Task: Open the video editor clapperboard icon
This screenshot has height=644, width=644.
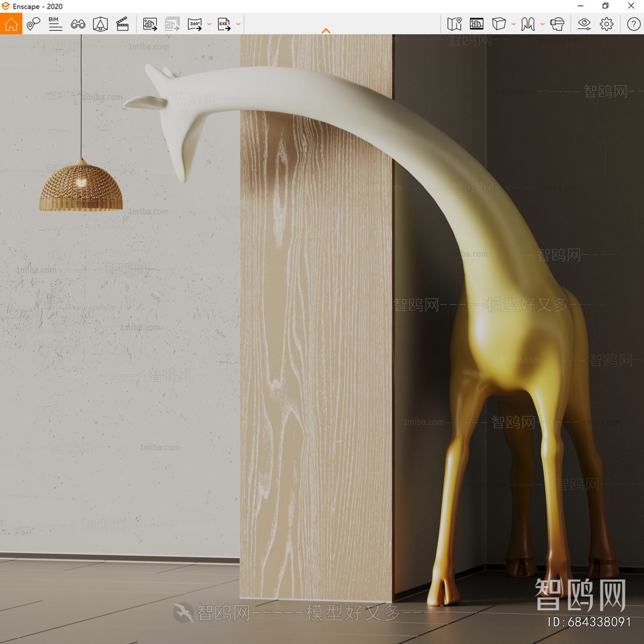Action: (x=122, y=24)
